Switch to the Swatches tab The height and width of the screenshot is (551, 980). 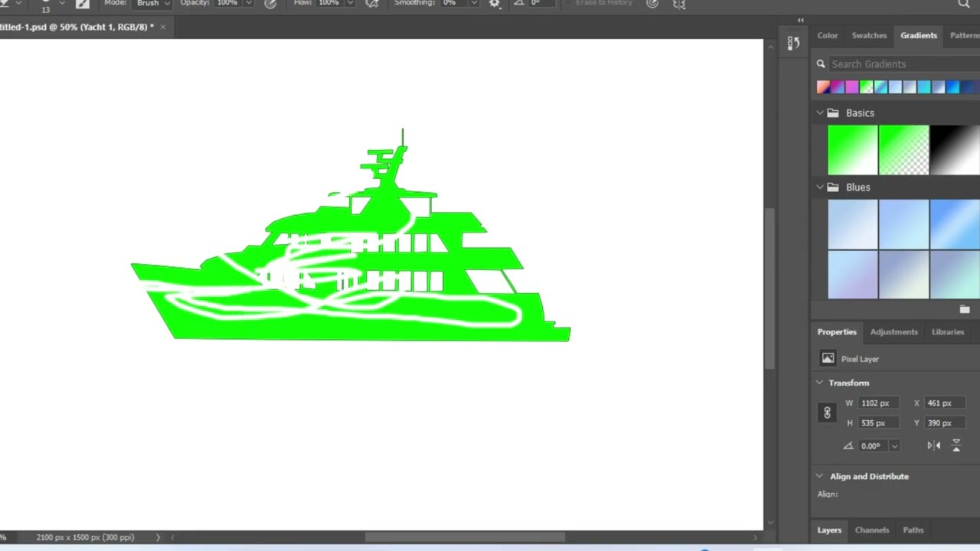coord(869,35)
